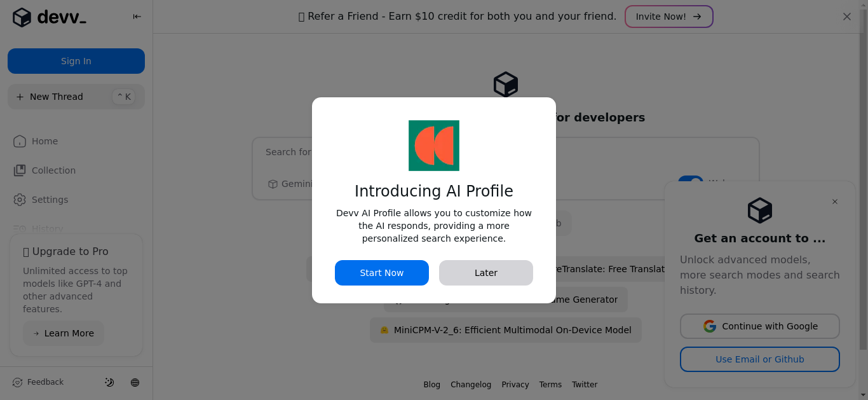868x400 pixels.
Task: Click Start Now in AI Profile dialog
Action: click(382, 273)
